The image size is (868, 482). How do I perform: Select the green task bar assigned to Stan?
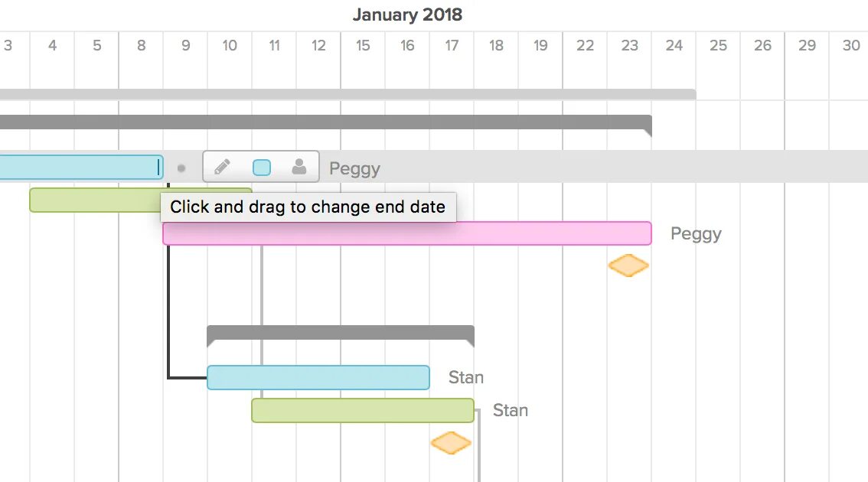[363, 411]
